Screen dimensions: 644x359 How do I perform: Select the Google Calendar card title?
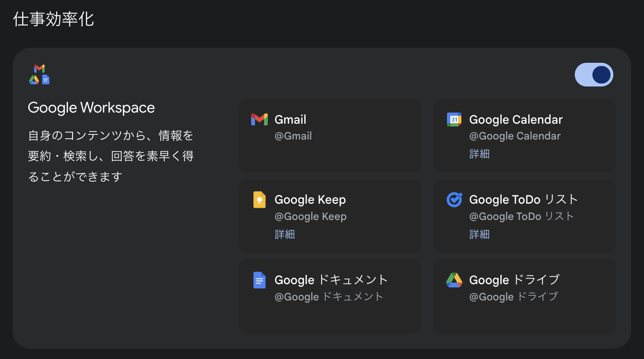point(516,120)
